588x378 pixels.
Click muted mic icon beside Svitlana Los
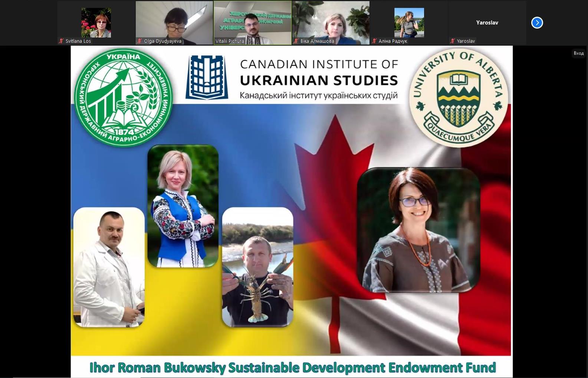click(x=61, y=41)
